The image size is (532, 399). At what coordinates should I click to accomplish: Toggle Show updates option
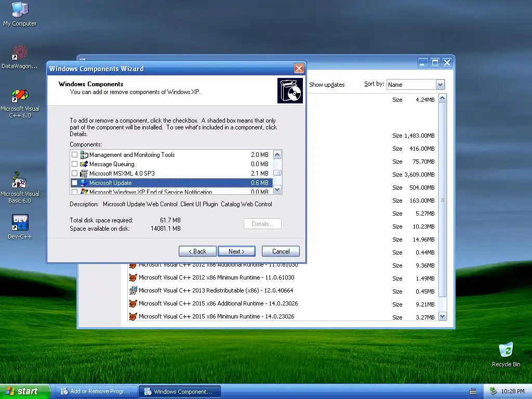pos(327,85)
